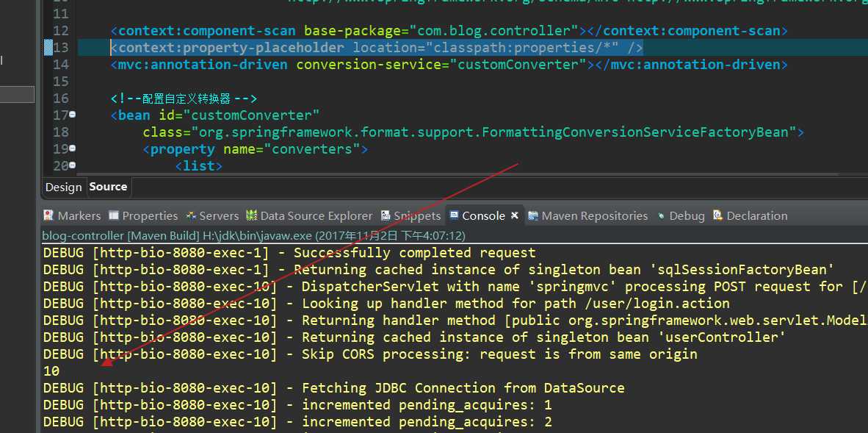Click 'incremented pending_acquires: 2' line
The height and width of the screenshot is (433, 868).
298,421
